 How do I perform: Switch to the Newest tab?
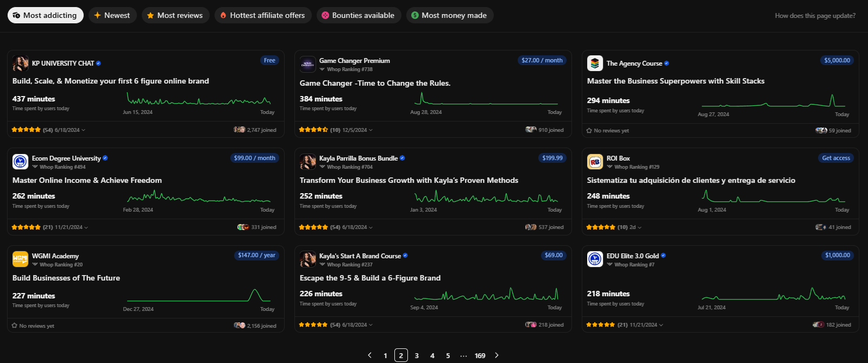112,15
